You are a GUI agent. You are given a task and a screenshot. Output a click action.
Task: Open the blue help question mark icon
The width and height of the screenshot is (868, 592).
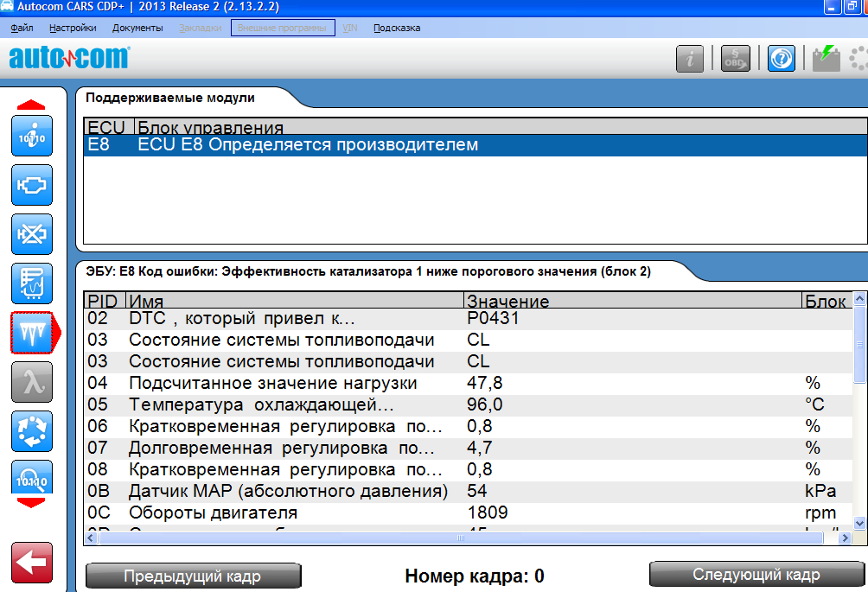782,59
